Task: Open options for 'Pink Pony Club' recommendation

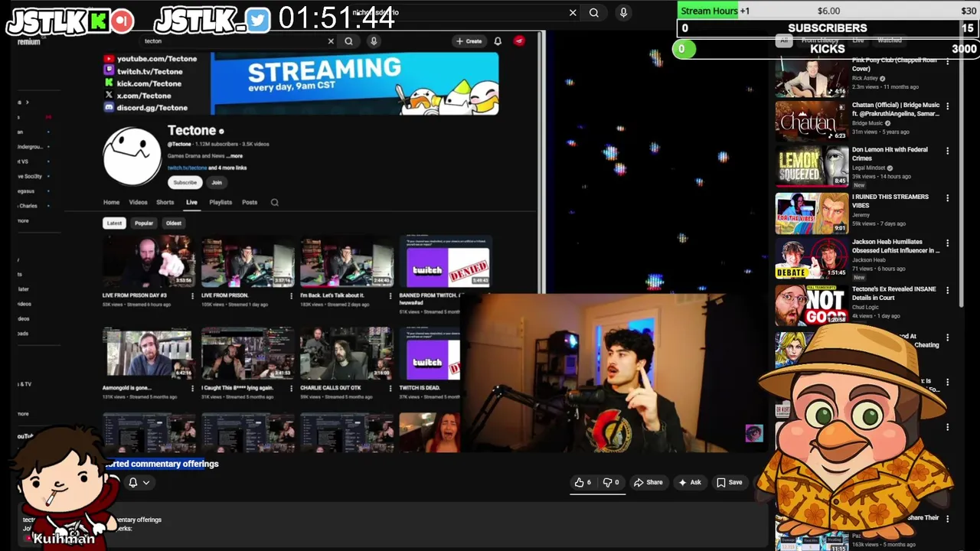Action: coord(948,61)
